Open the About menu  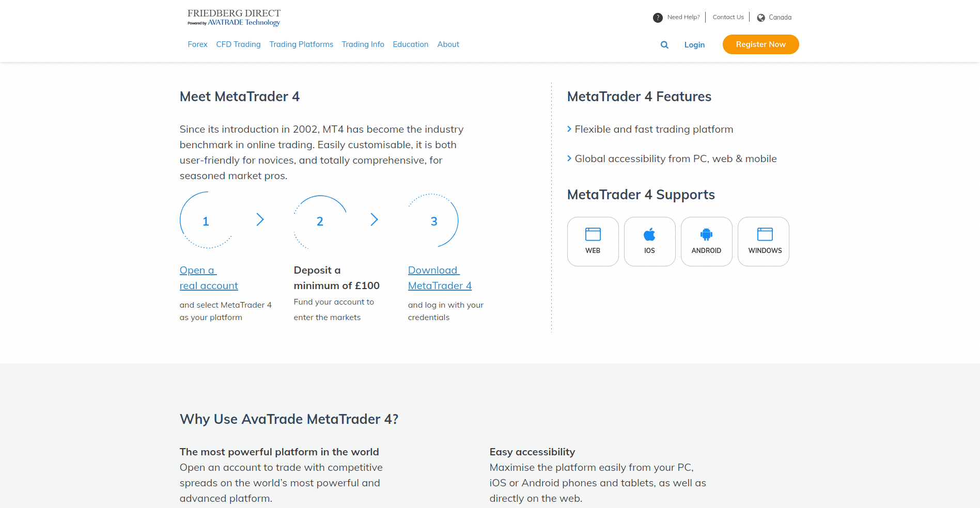448,44
